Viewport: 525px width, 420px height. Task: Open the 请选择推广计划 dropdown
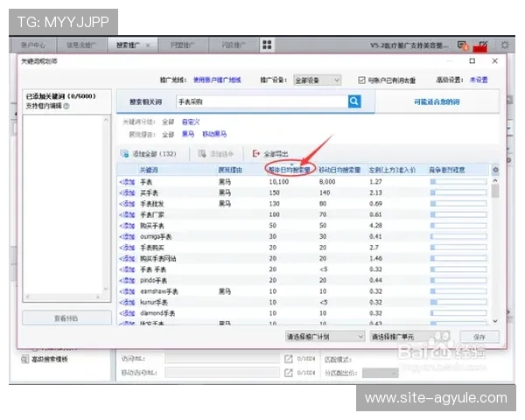pos(325,337)
